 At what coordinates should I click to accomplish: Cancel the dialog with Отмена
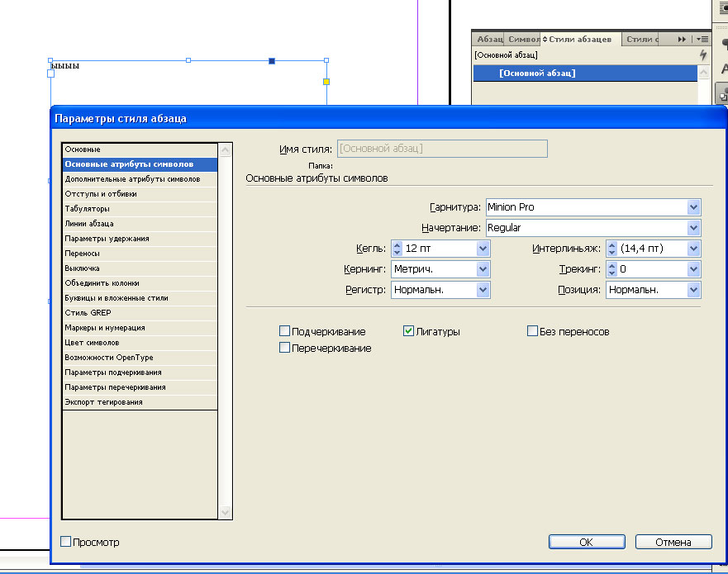[x=673, y=542]
